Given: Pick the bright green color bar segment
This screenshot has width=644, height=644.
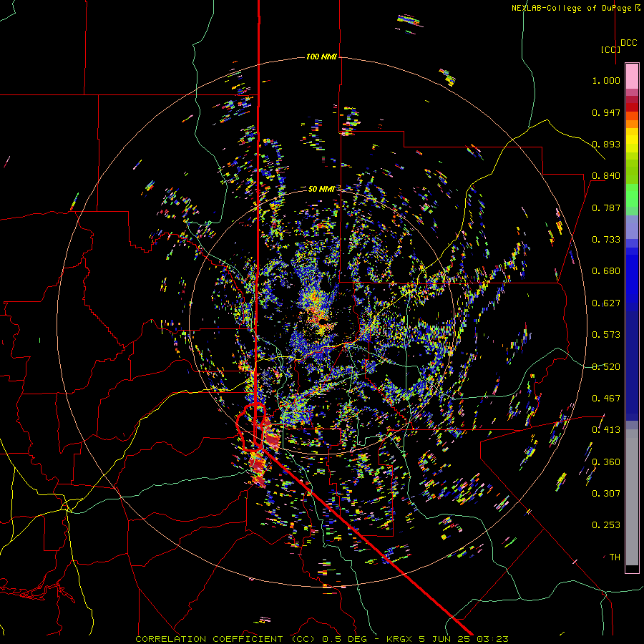Looking at the screenshot, I should click(632, 195).
